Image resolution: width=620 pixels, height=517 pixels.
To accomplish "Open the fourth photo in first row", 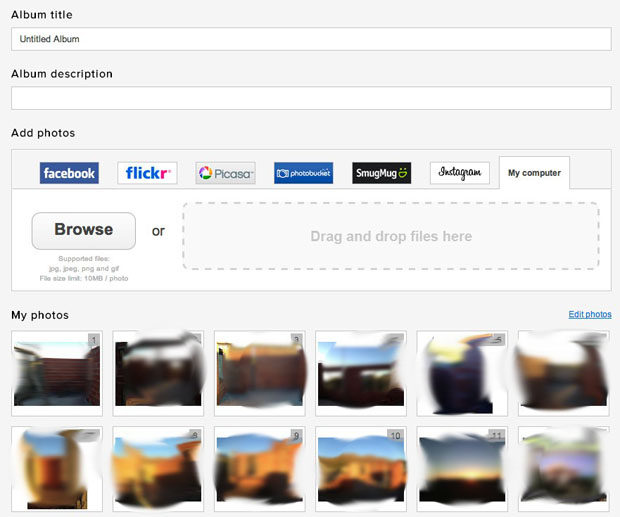I will click(360, 373).
